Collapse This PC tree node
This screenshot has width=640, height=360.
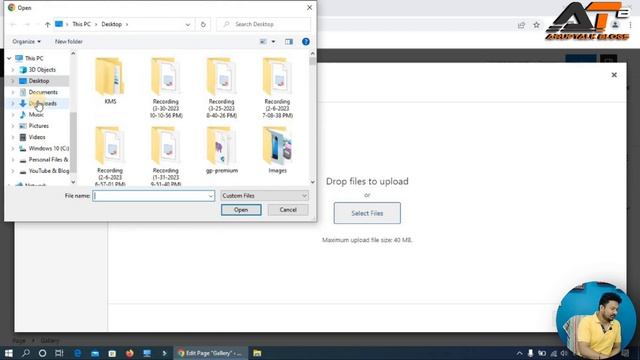pos(9,58)
